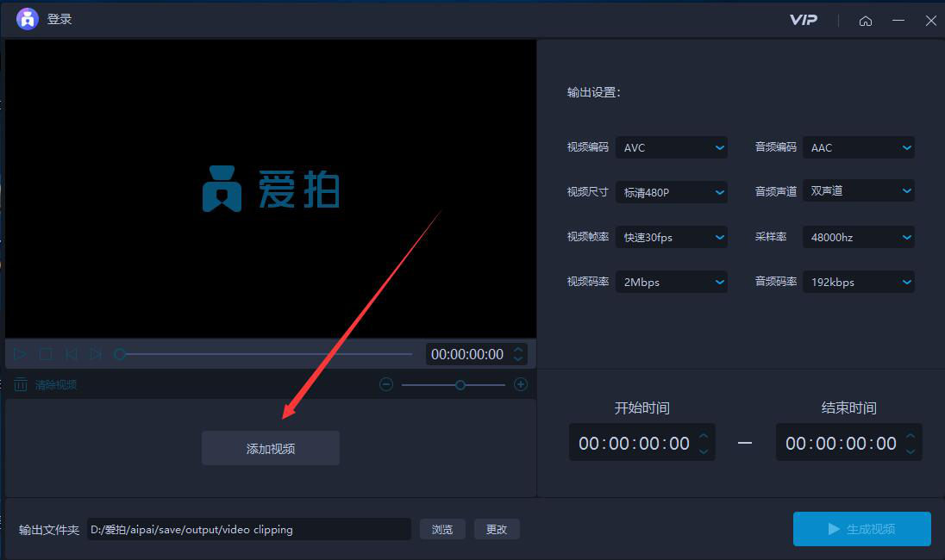Image resolution: width=945 pixels, height=560 pixels.
Task: Open the 视频尺寸 标清480P dropdown
Action: click(x=672, y=192)
